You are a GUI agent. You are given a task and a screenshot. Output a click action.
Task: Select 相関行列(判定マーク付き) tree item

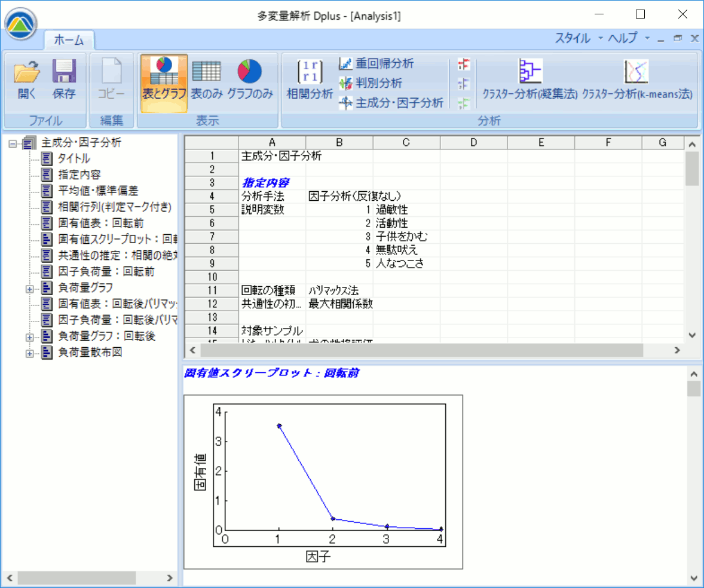[x=115, y=207]
